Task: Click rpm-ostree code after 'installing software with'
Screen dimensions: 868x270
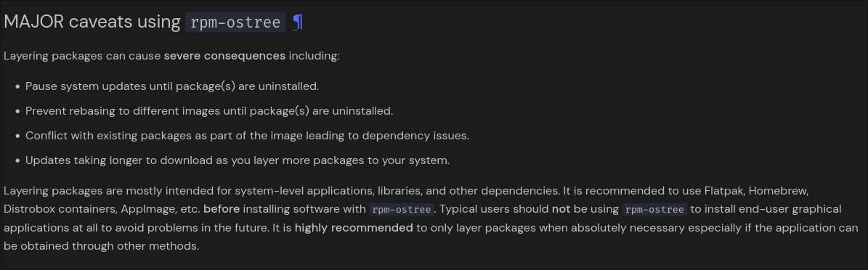Action: 402,209
